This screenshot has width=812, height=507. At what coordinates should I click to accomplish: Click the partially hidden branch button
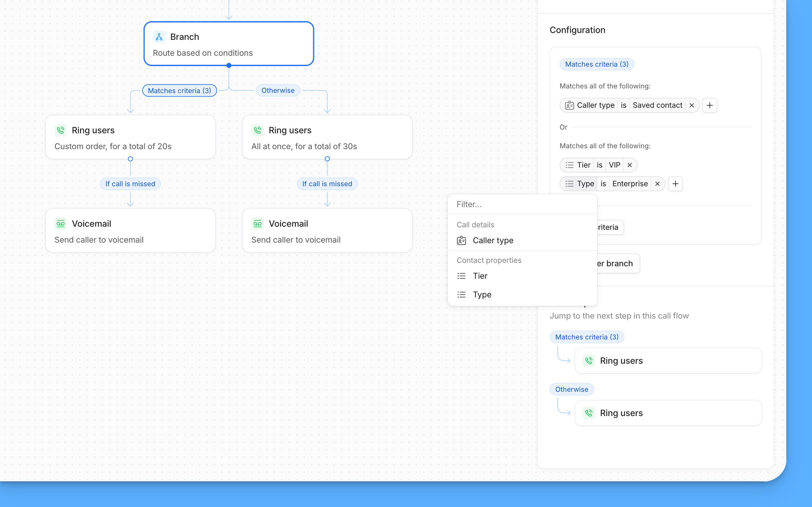tap(618, 263)
